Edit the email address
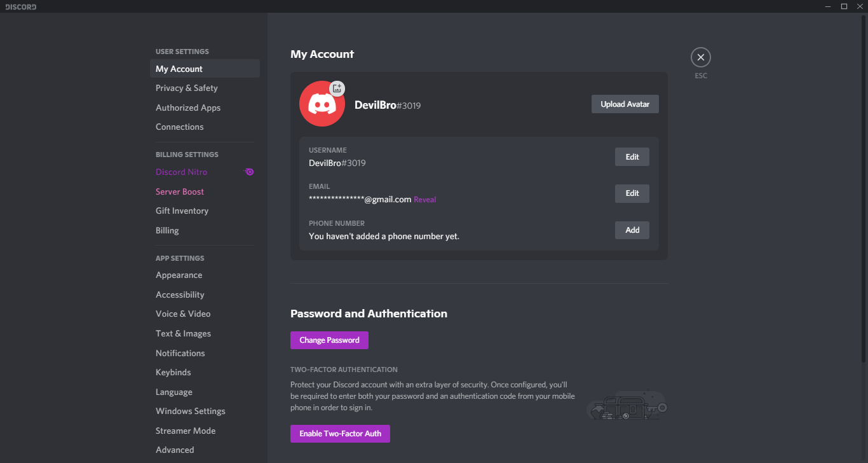Screen dimensions: 868x463 pos(632,193)
